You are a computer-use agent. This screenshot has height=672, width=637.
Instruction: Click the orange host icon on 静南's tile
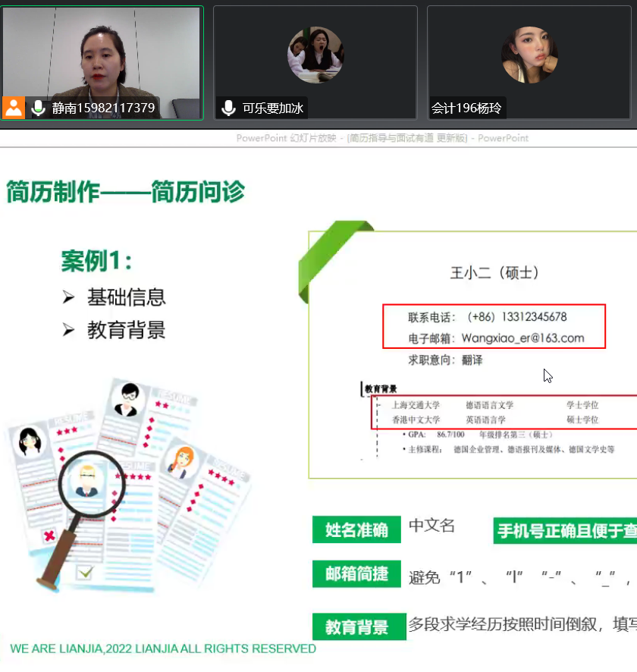pos(14,108)
